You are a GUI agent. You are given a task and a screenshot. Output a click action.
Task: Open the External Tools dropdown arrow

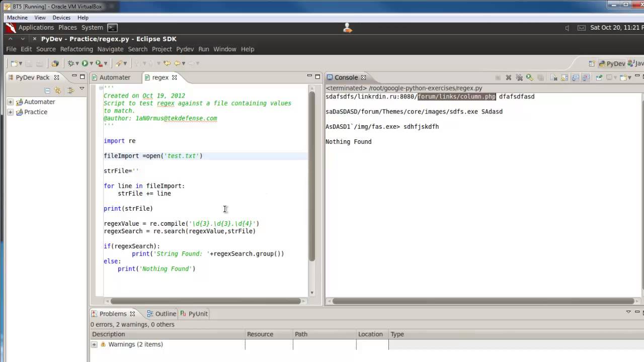pyautogui.click(x=106, y=63)
